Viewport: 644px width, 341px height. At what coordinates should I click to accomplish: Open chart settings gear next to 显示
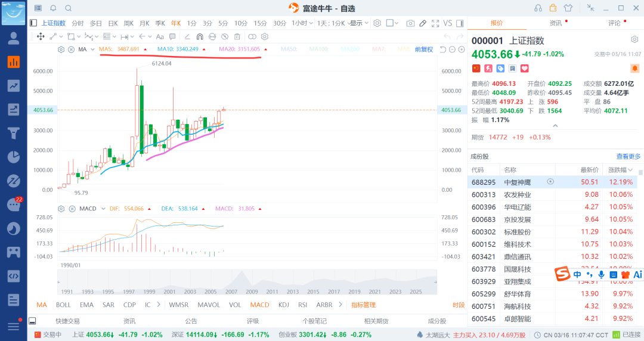coord(377,23)
